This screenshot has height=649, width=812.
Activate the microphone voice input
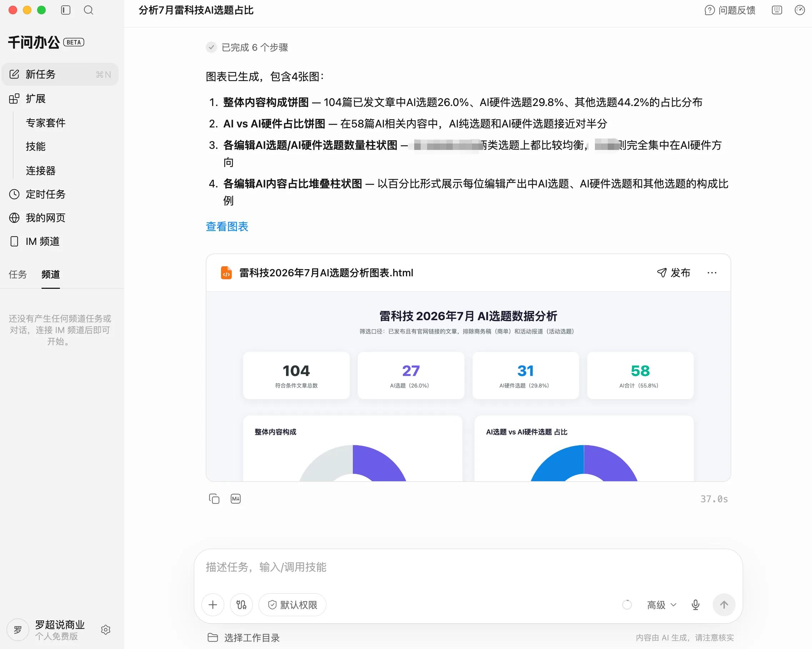pyautogui.click(x=696, y=605)
